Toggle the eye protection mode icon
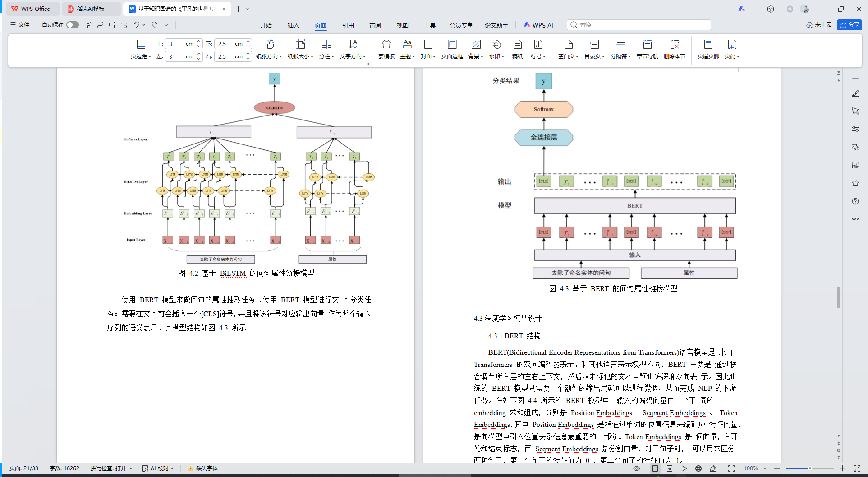868x477 pixels. point(636,468)
